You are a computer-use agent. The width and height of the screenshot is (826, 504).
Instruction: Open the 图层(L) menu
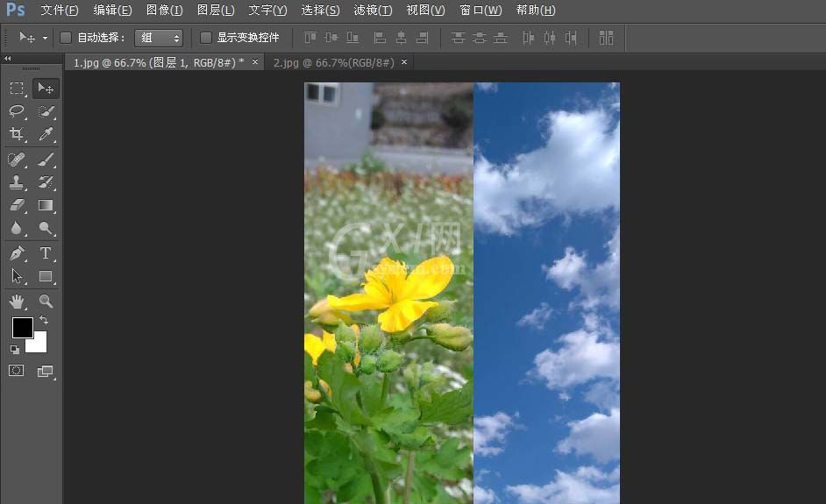coord(216,10)
